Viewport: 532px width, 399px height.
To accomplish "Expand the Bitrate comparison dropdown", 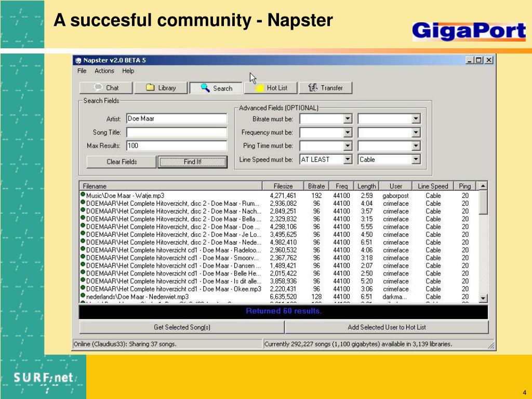I will (x=348, y=119).
